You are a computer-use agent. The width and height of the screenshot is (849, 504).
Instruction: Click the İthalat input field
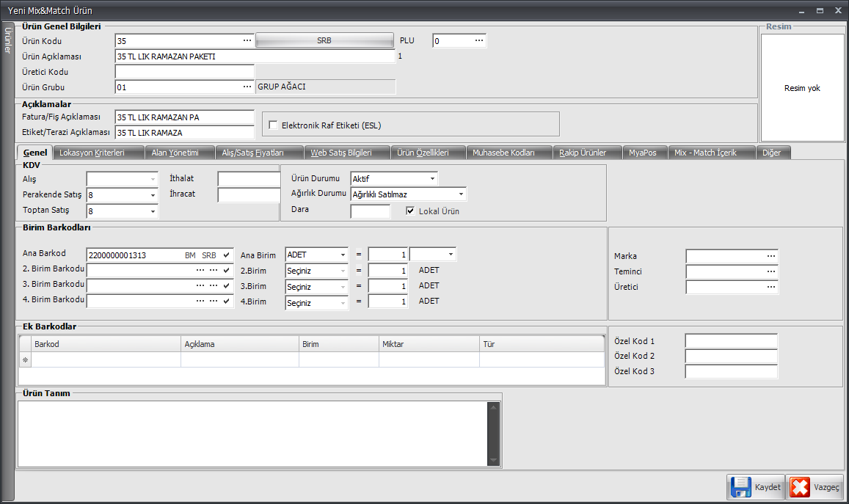click(x=249, y=179)
